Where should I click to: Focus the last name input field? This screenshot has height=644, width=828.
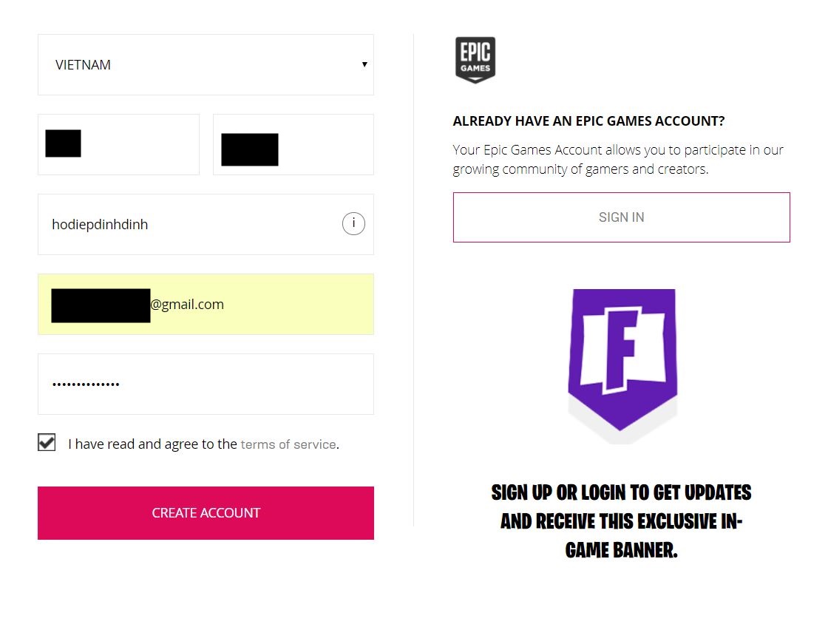[293, 144]
